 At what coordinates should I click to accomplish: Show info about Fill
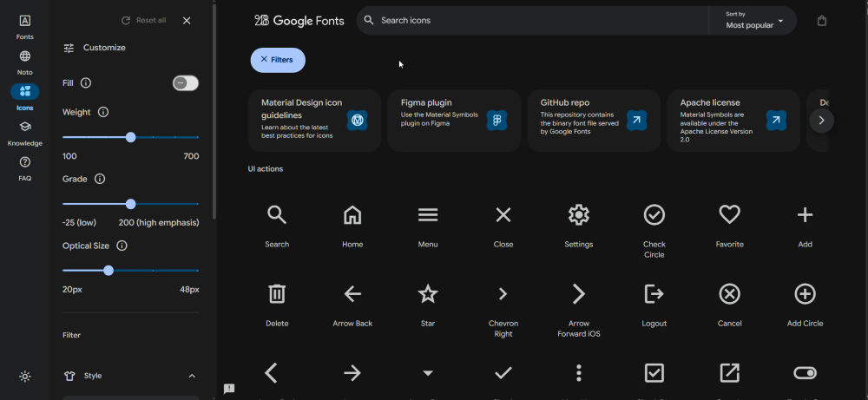pyautogui.click(x=86, y=83)
